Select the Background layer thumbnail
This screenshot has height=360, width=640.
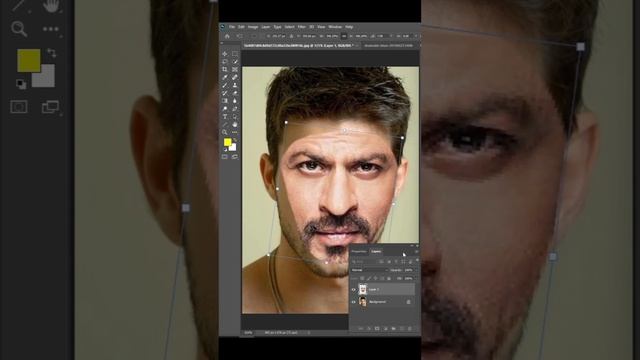[362, 302]
